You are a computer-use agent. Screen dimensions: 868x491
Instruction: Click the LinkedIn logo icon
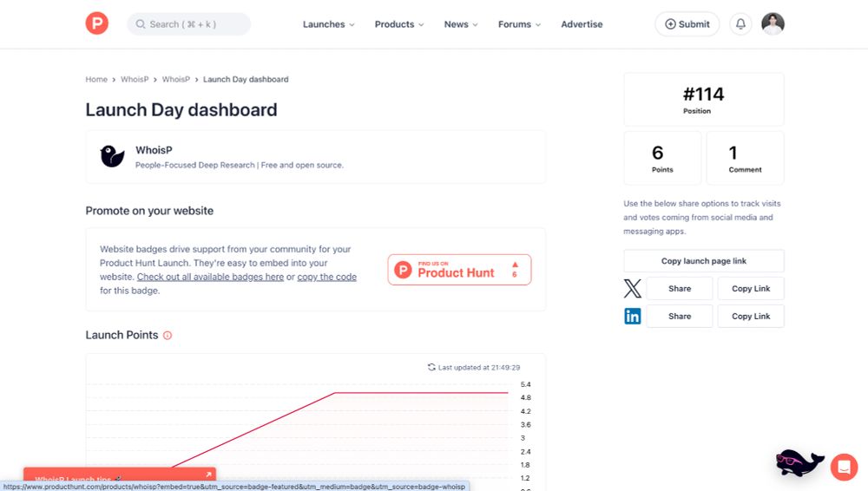point(632,316)
